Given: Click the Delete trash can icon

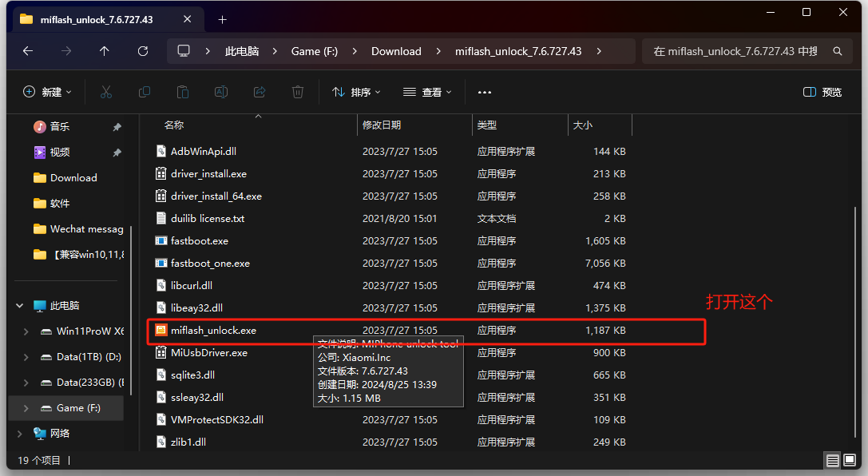Looking at the screenshot, I should (x=298, y=92).
